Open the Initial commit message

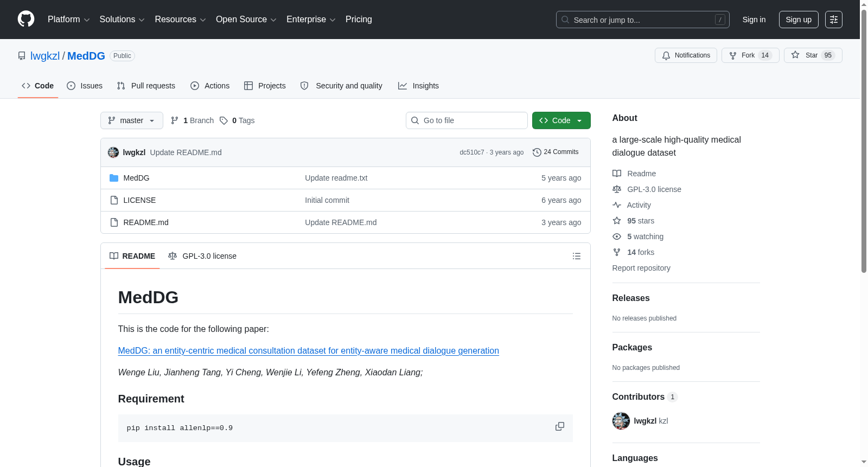(x=327, y=200)
